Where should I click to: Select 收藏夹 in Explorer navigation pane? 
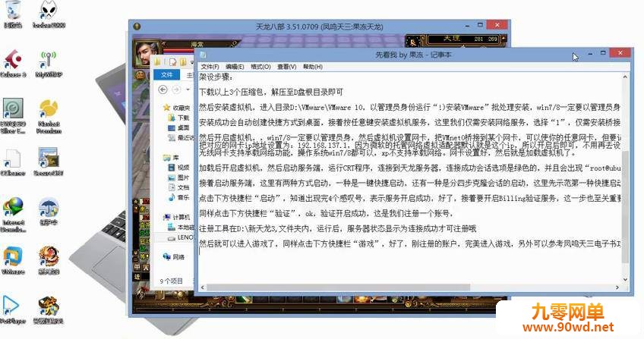tap(177, 108)
